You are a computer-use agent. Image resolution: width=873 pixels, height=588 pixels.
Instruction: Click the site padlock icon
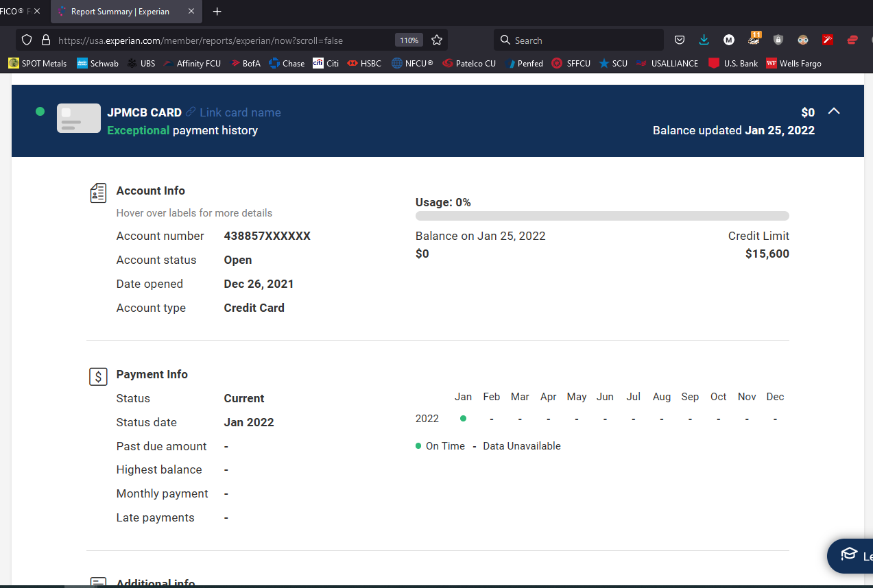click(x=46, y=40)
